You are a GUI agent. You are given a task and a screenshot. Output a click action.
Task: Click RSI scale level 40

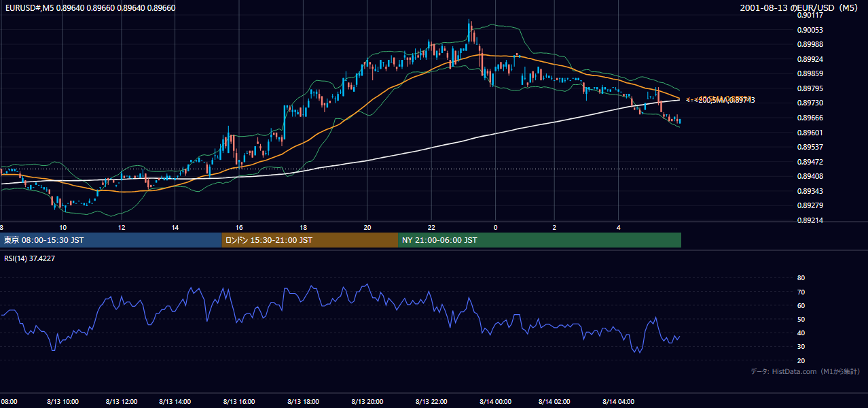tap(801, 333)
